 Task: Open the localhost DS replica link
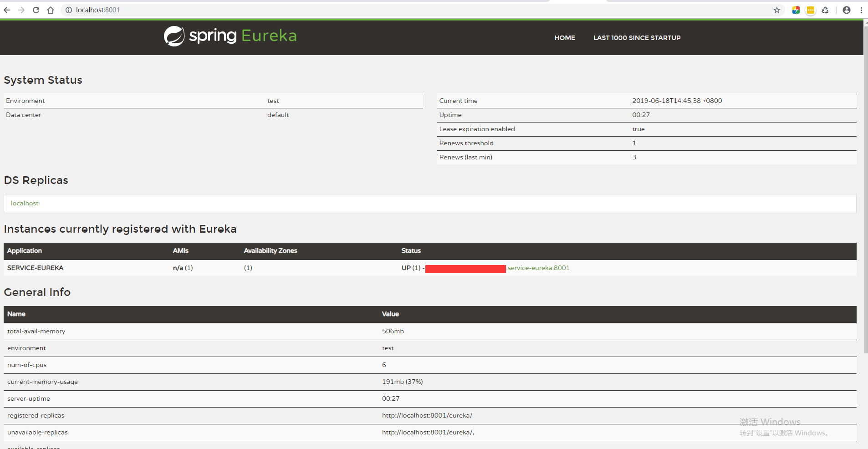point(25,203)
